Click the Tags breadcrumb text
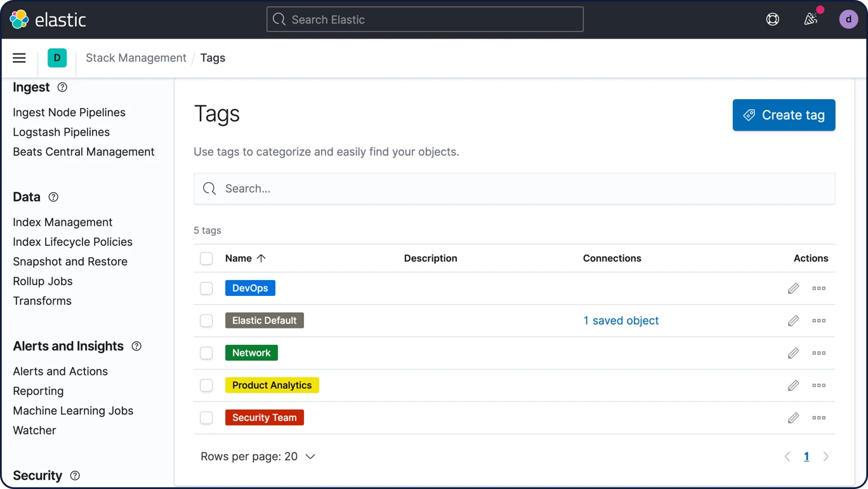The image size is (868, 489). [213, 58]
